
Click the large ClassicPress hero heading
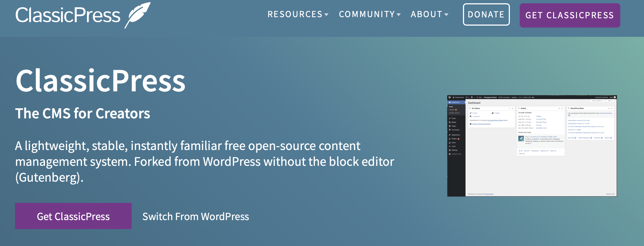click(x=100, y=81)
